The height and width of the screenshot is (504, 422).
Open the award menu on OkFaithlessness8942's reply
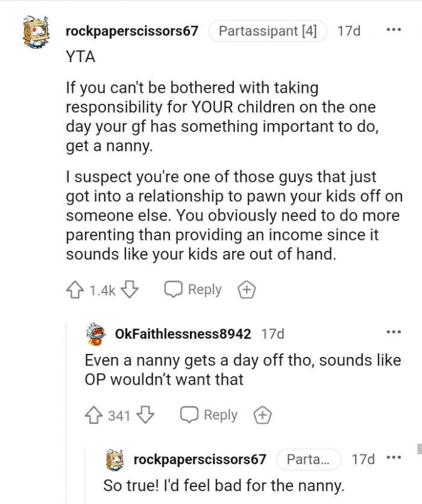tap(263, 415)
